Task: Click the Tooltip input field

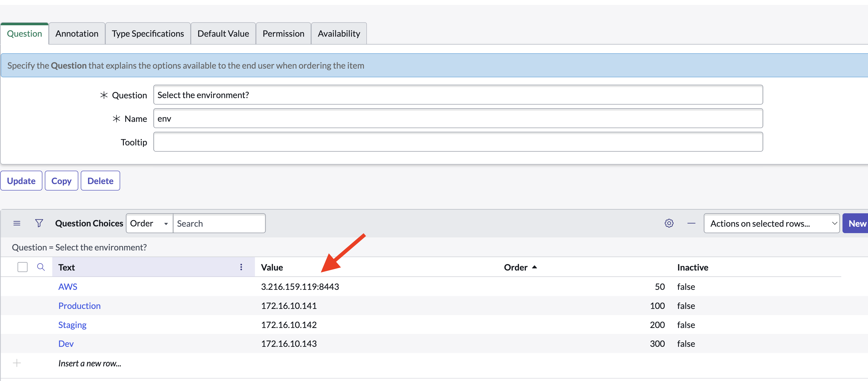Action: click(458, 142)
